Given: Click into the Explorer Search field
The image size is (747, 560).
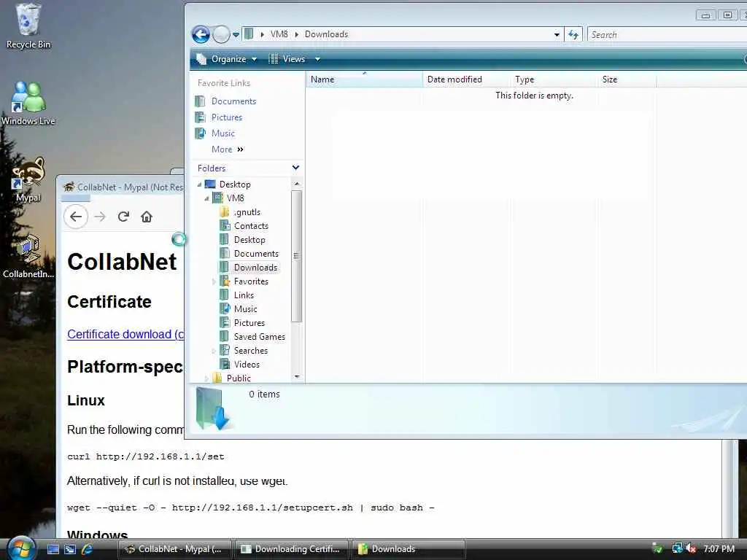Looking at the screenshot, I should point(667,34).
